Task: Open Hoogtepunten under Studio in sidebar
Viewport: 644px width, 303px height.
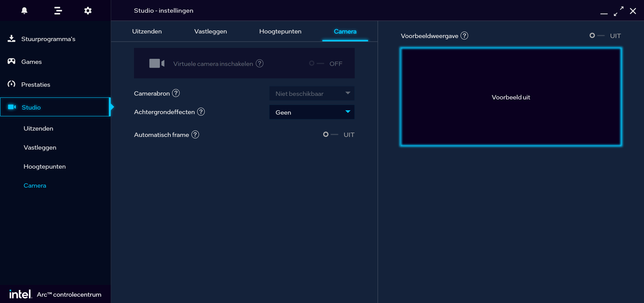Action: tap(44, 167)
